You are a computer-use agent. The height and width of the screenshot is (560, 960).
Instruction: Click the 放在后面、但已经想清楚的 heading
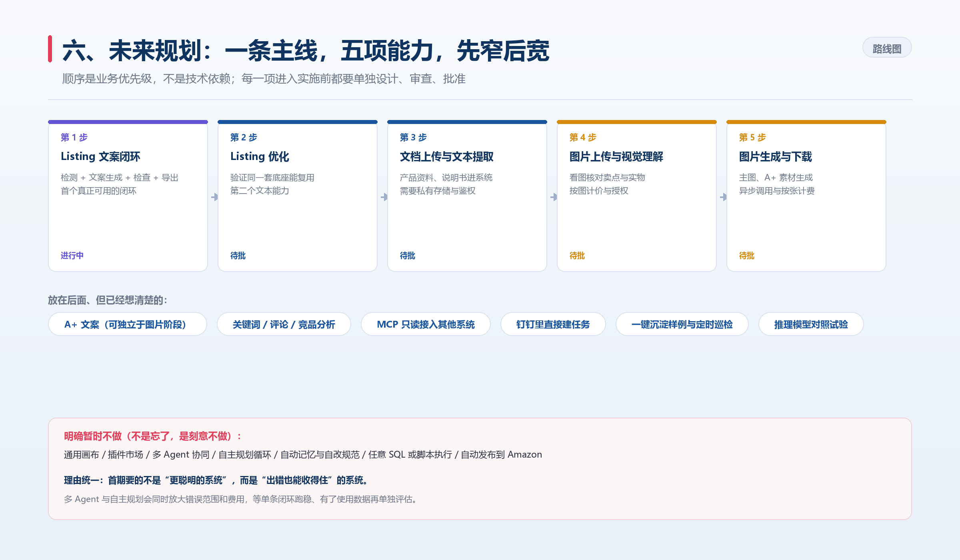pyautogui.click(x=108, y=300)
